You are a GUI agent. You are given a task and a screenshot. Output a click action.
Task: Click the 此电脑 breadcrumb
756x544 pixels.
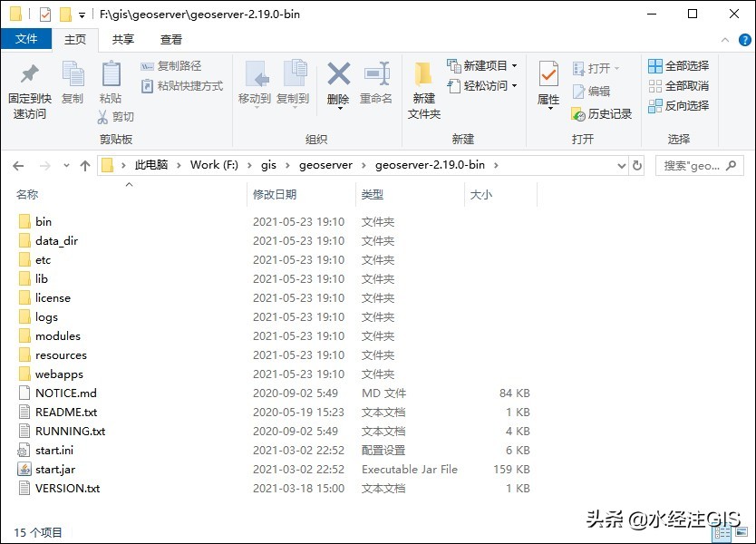(x=151, y=165)
